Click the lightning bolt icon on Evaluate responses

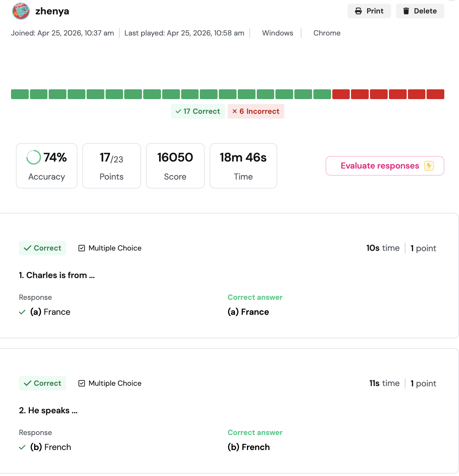pos(429,166)
